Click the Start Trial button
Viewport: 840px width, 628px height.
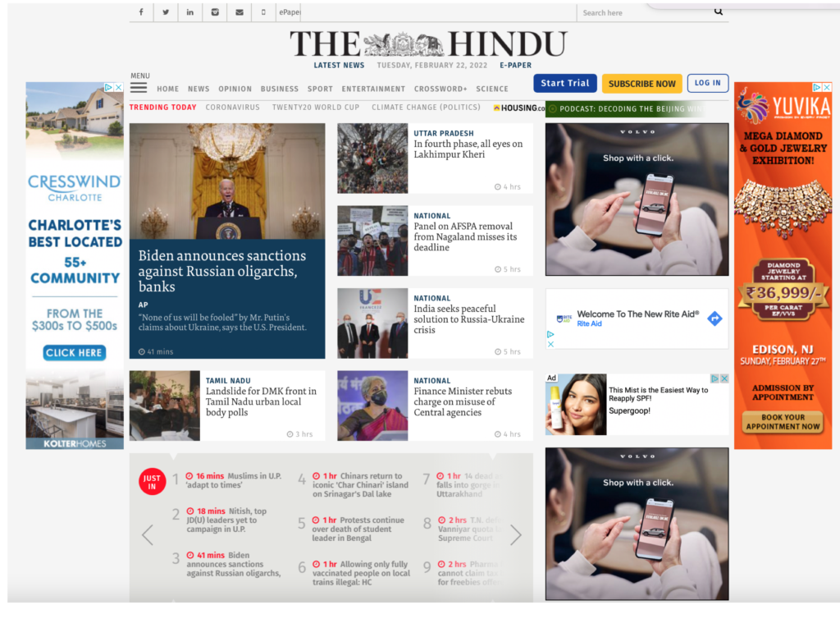[564, 83]
